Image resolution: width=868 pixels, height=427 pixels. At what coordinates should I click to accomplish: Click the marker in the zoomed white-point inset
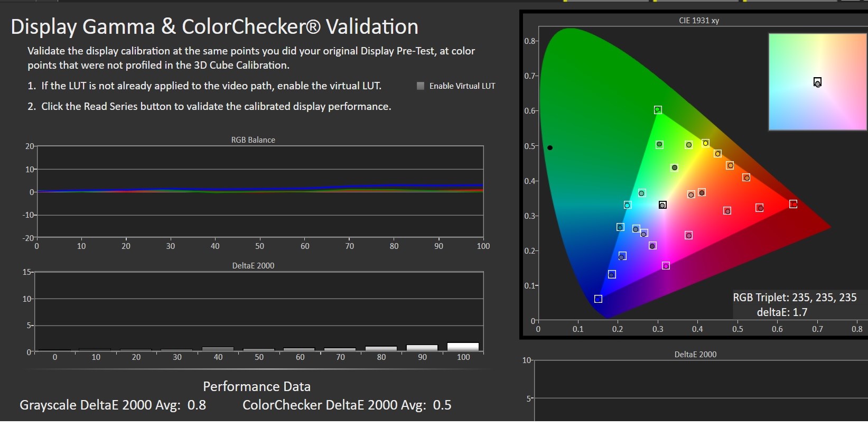tap(817, 82)
